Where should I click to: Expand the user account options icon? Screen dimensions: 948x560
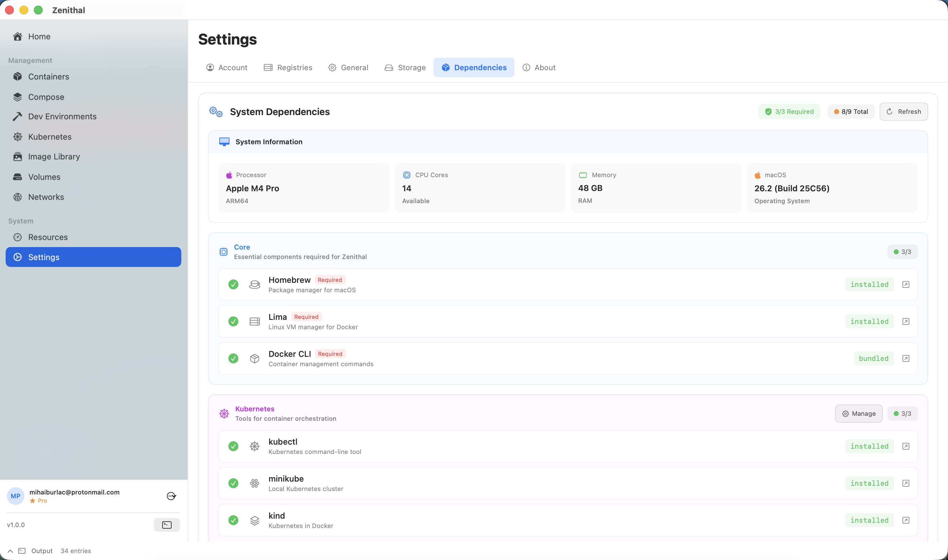(x=171, y=496)
